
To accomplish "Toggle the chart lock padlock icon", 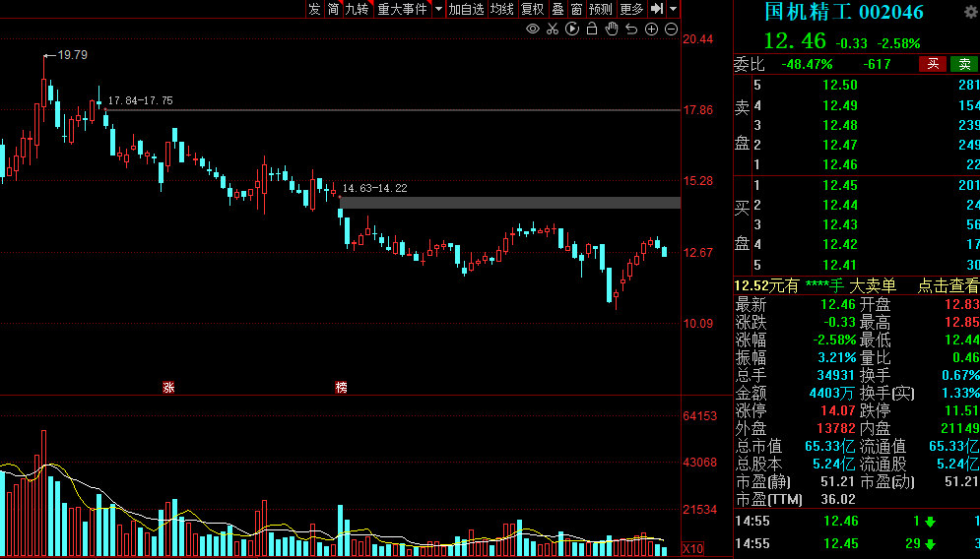I will pos(591,30).
